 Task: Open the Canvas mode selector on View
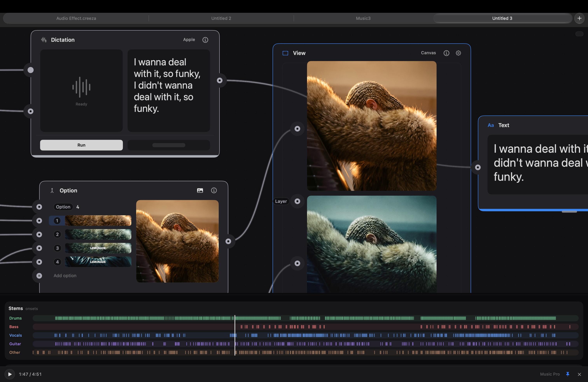(x=428, y=53)
